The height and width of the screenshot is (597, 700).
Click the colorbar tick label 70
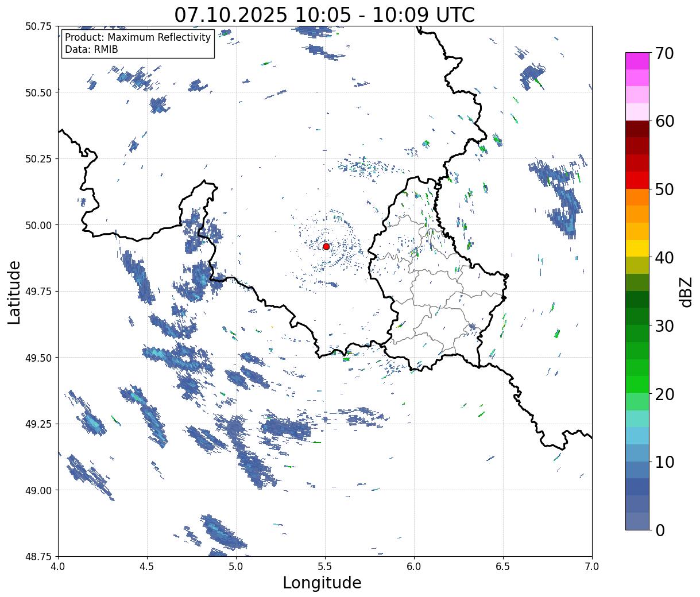(664, 53)
